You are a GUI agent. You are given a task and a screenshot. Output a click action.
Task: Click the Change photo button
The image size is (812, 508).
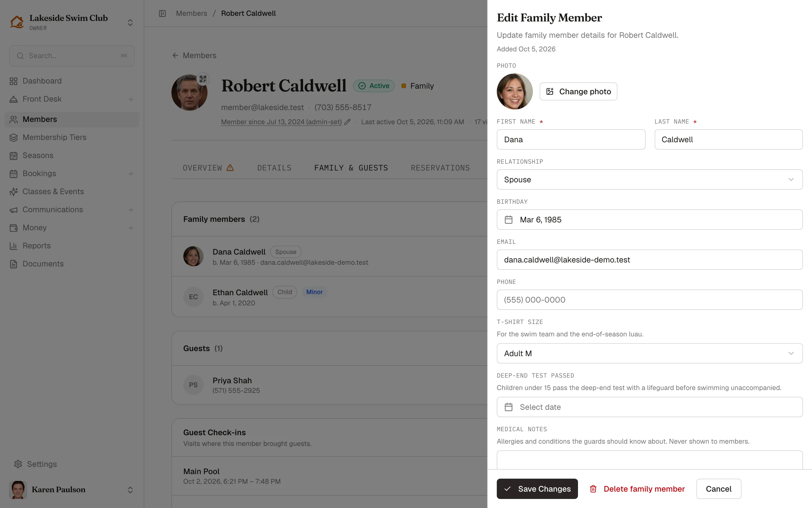point(578,91)
